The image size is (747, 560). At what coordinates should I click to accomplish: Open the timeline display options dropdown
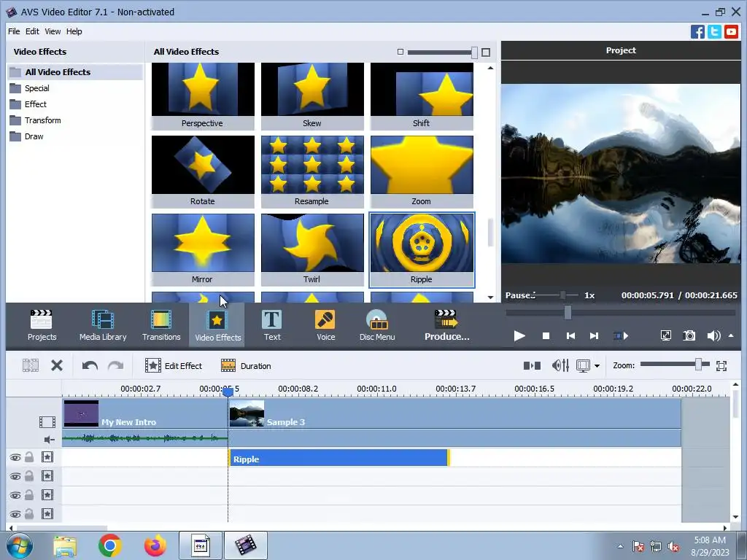click(x=597, y=366)
